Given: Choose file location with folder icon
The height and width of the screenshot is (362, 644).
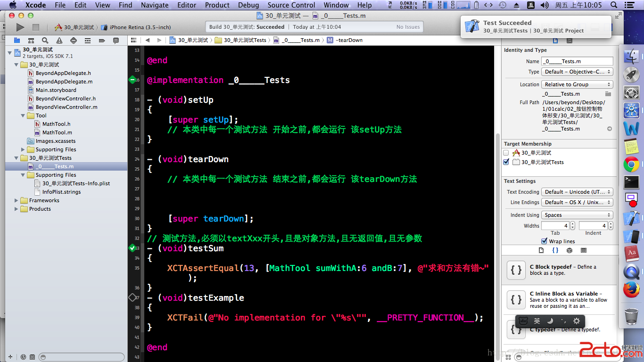Looking at the screenshot, I should [608, 94].
